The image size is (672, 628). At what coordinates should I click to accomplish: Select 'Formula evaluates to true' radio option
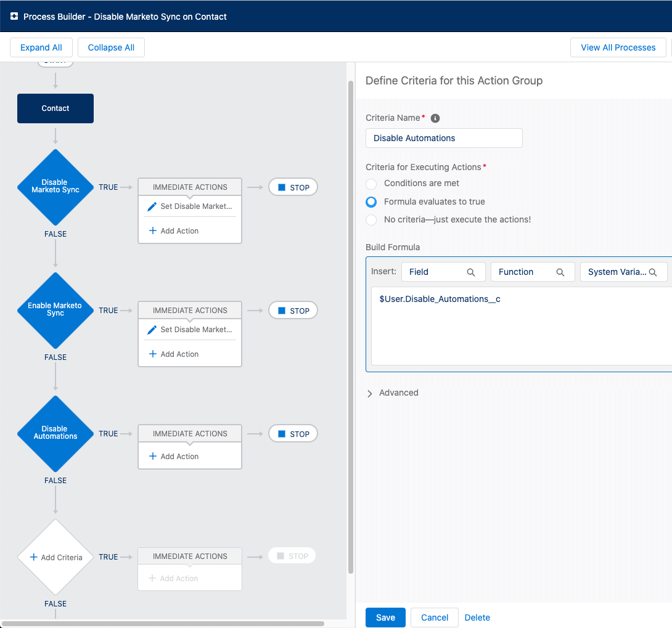pyautogui.click(x=371, y=202)
